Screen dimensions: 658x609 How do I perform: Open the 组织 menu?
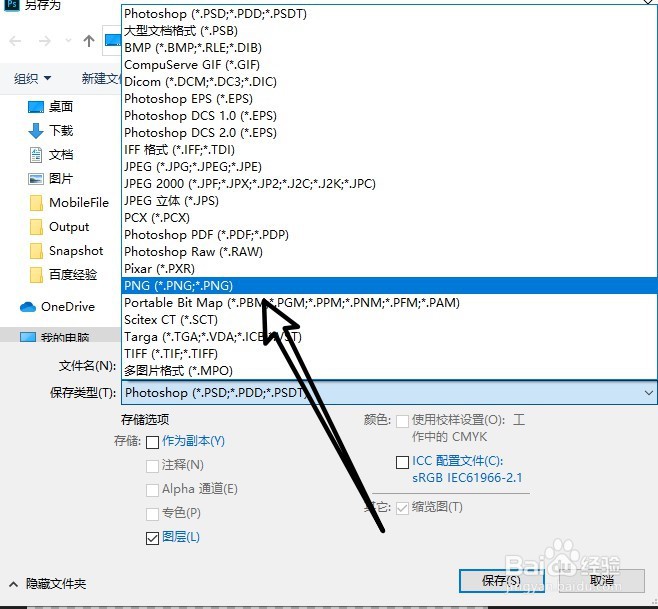(x=32, y=78)
